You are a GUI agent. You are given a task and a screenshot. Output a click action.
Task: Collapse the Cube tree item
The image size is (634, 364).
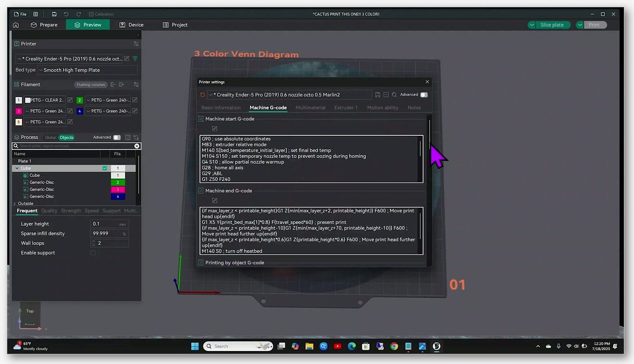tap(17, 169)
